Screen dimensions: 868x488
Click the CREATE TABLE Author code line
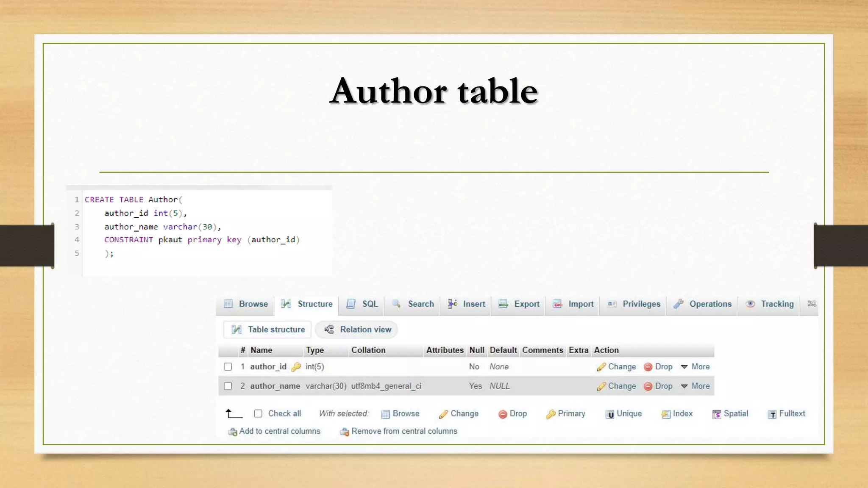pos(134,200)
